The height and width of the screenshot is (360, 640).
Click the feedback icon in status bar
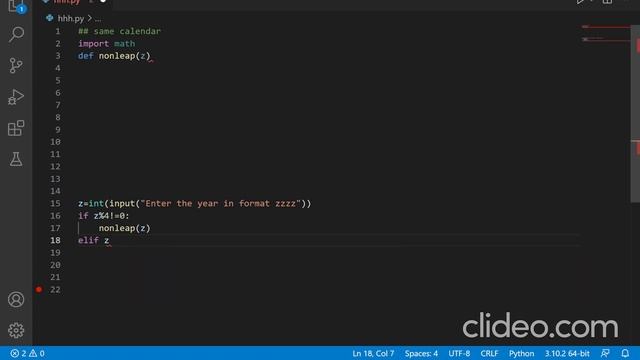pyautogui.click(x=605, y=353)
